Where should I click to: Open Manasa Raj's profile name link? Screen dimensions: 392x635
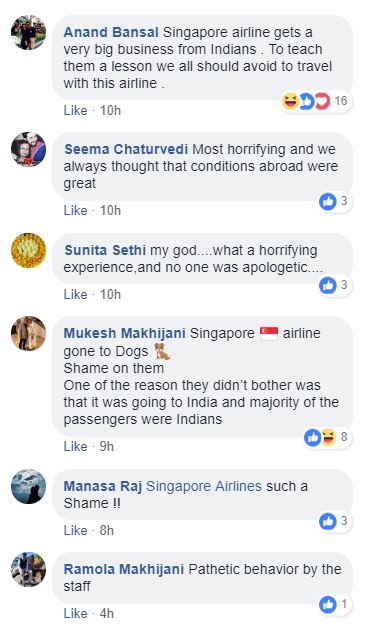102,486
